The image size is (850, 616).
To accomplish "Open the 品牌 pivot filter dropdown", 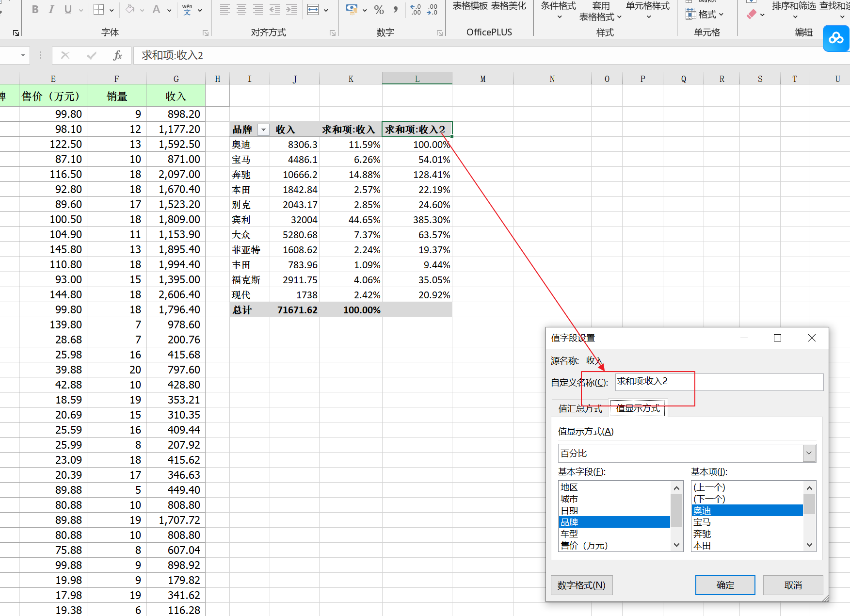I will [263, 130].
